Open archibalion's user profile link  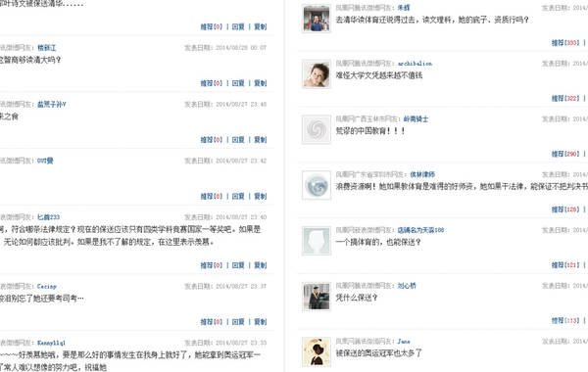(x=415, y=64)
